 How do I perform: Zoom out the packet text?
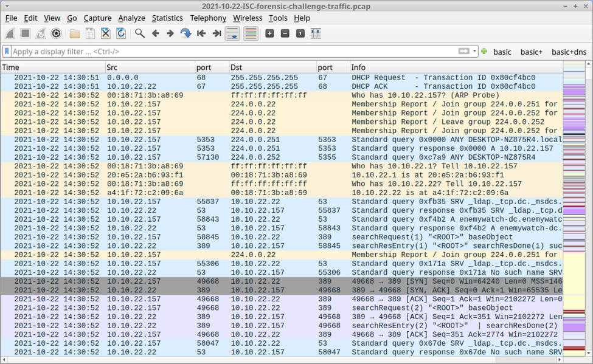pyautogui.click(x=285, y=33)
